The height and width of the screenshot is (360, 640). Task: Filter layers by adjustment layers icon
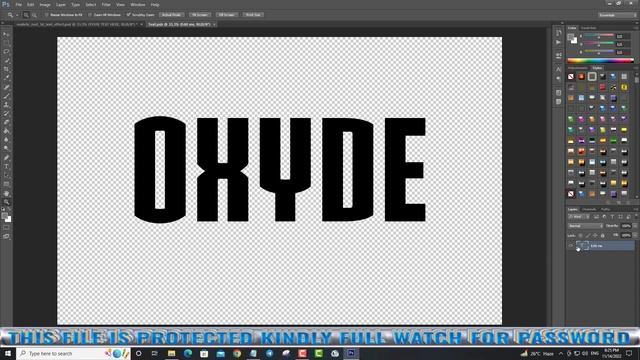[x=604, y=217]
